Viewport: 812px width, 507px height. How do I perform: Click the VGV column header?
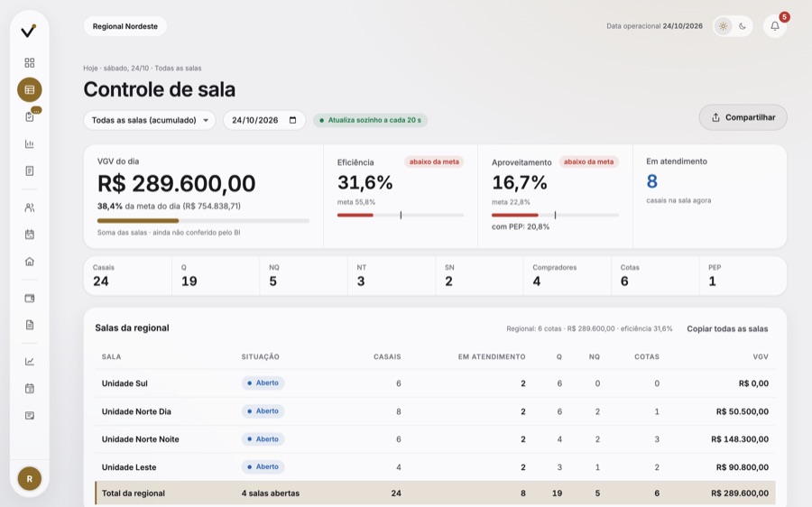pos(761,357)
